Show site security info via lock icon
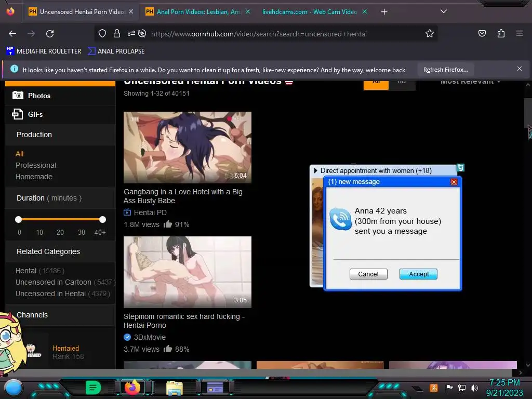 (117, 33)
